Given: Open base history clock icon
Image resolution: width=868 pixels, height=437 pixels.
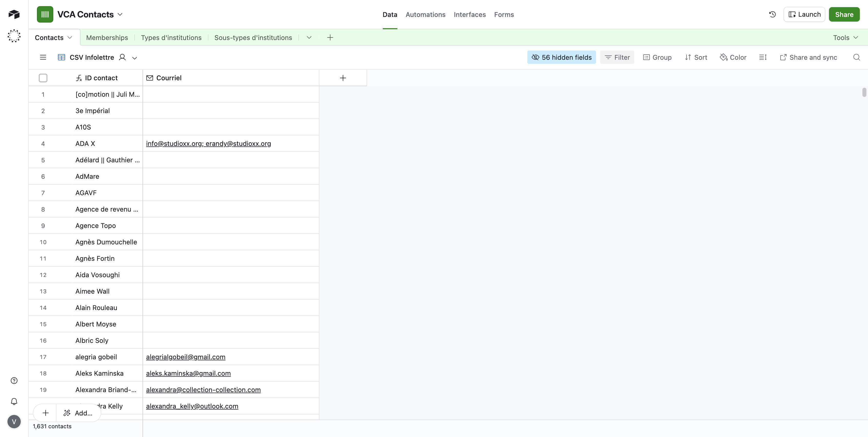Looking at the screenshot, I should pyautogui.click(x=772, y=14).
